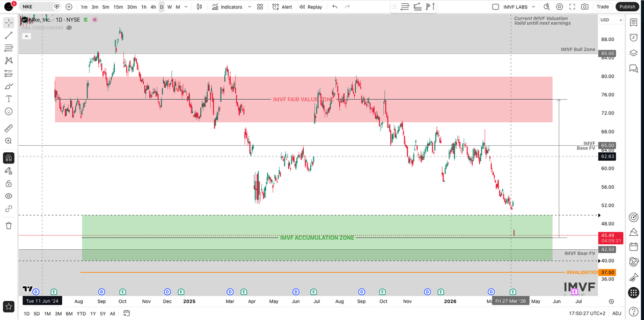Switch to the 1m timeframe

[84, 7]
